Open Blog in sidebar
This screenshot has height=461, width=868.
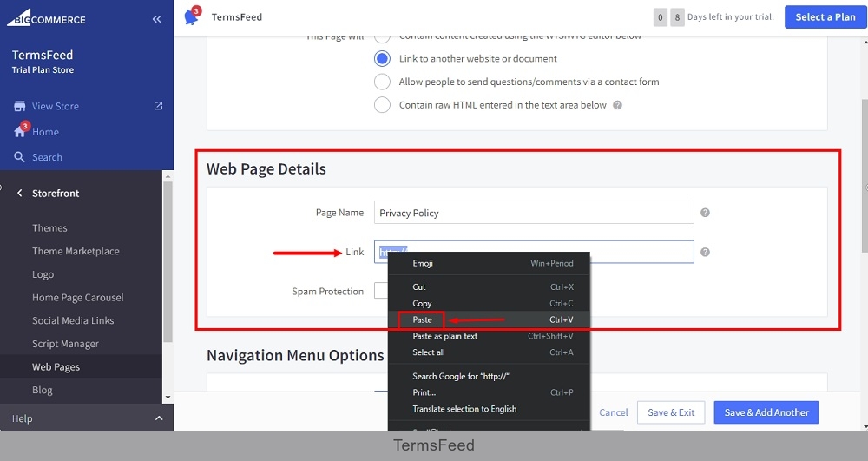point(42,390)
